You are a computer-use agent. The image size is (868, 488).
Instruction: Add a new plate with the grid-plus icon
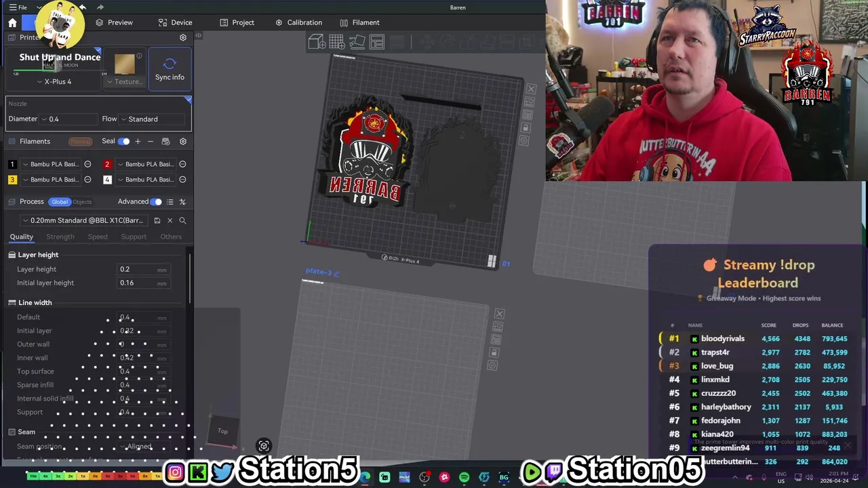click(x=336, y=43)
